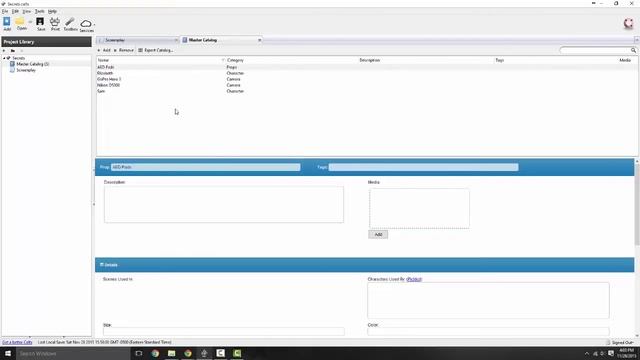Screen dimensions: 640x360
Task: Click the Search Windows box on the taskbar
Action: pyautogui.click(x=73, y=353)
